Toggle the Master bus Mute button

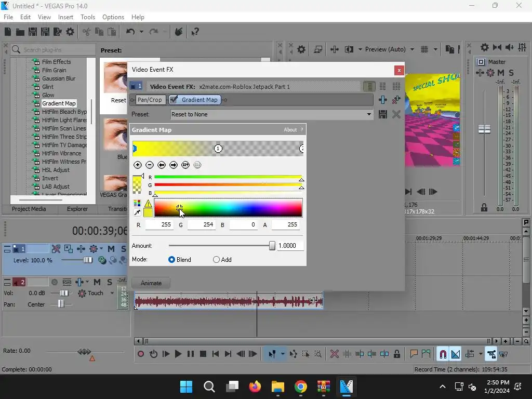[500, 73]
